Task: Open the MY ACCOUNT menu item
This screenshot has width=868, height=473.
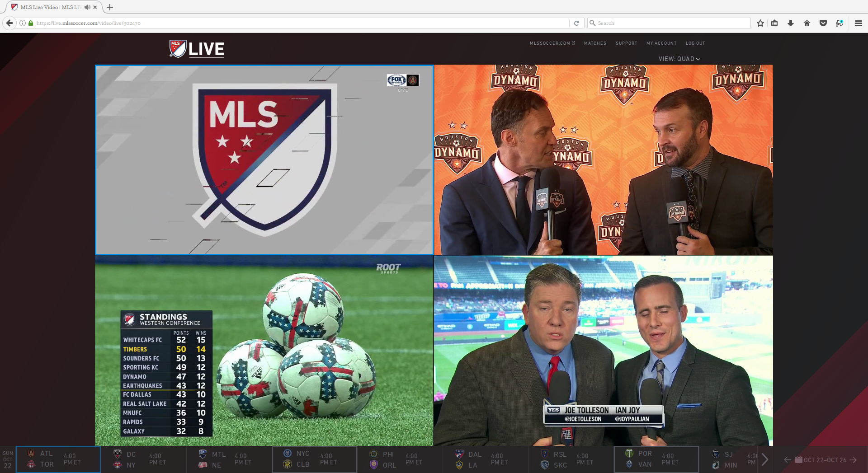Action: click(661, 43)
